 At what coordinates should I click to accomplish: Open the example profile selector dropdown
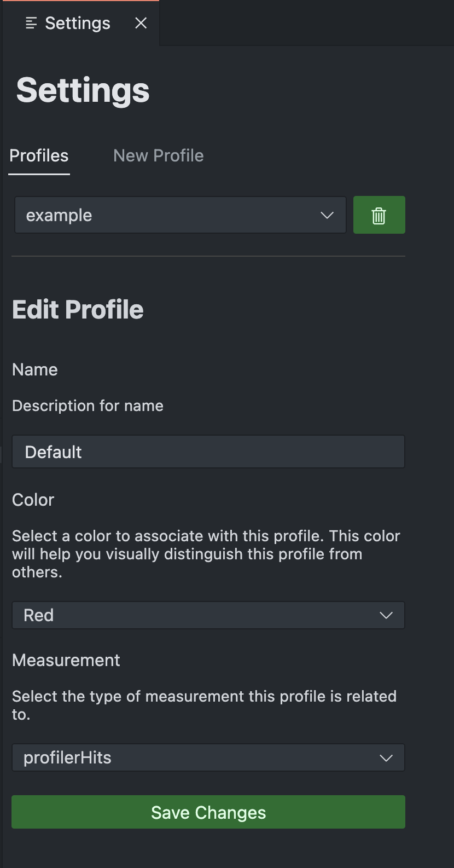coord(180,215)
